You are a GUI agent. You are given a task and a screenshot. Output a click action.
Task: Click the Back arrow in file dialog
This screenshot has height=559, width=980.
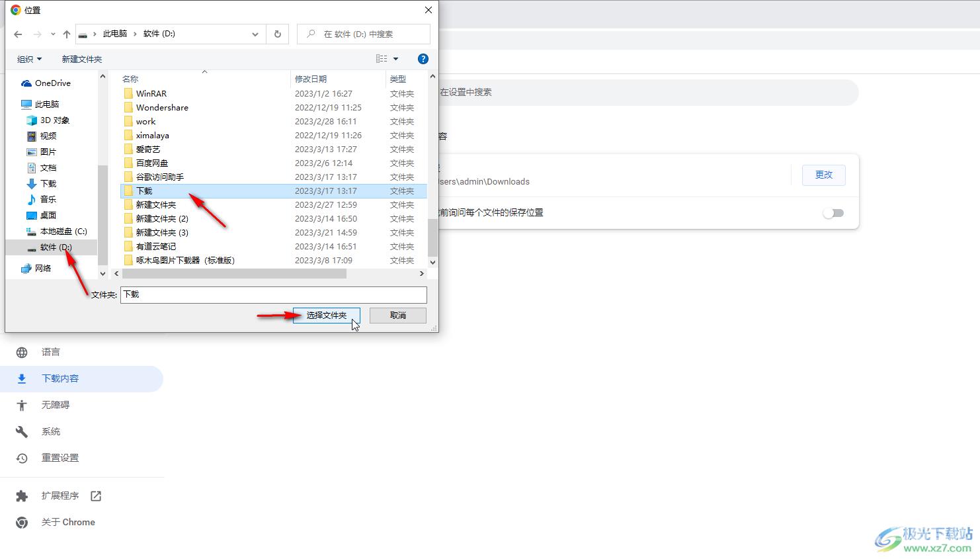click(18, 34)
